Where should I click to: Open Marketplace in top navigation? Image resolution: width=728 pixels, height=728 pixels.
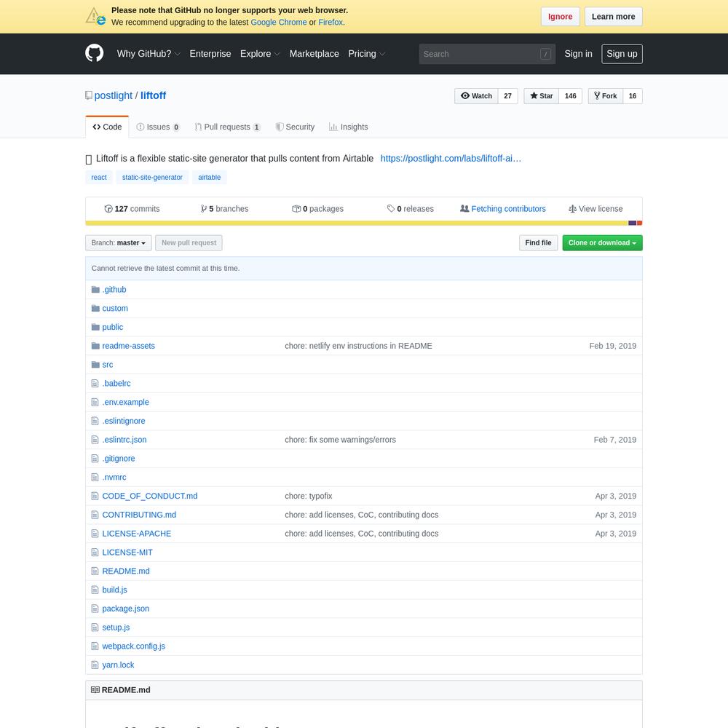314,54
